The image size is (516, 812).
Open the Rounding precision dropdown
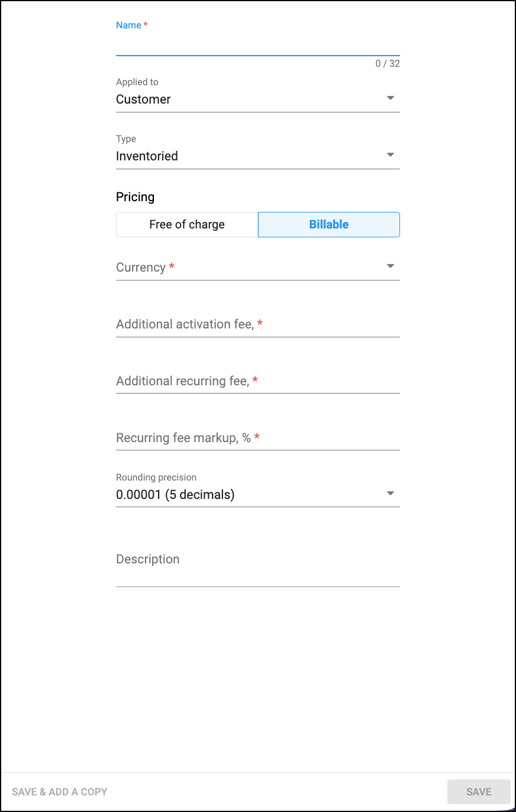click(x=257, y=494)
